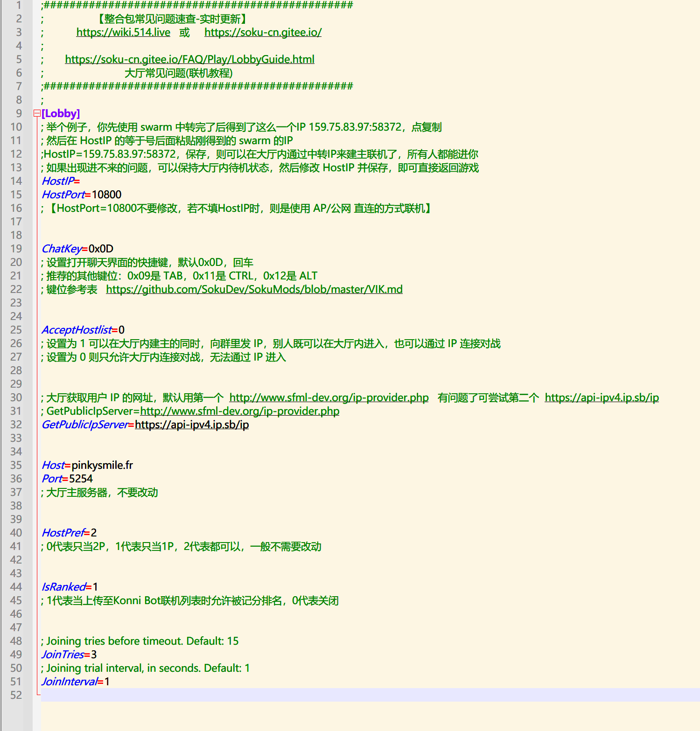The image size is (700, 731).
Task: Click the 0x0D ChatKey value
Action: pyautogui.click(x=101, y=249)
